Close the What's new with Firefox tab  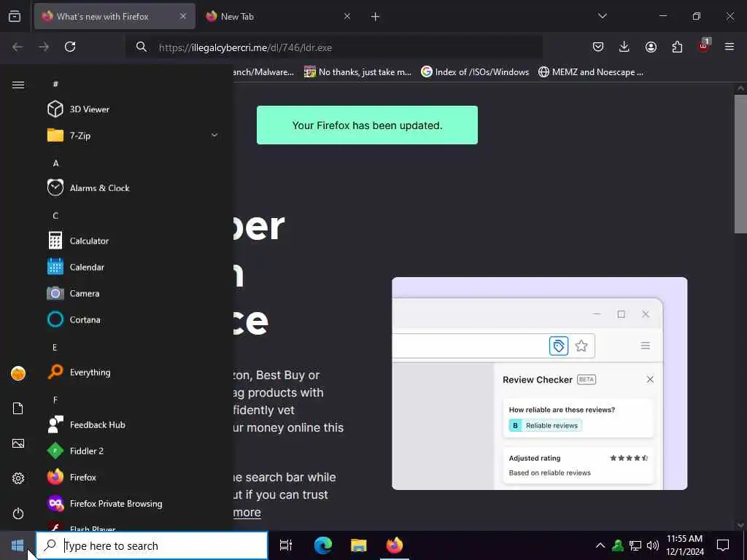coord(183,16)
